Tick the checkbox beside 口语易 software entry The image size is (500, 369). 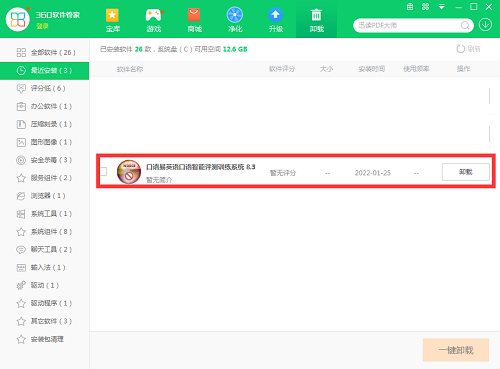(x=104, y=171)
